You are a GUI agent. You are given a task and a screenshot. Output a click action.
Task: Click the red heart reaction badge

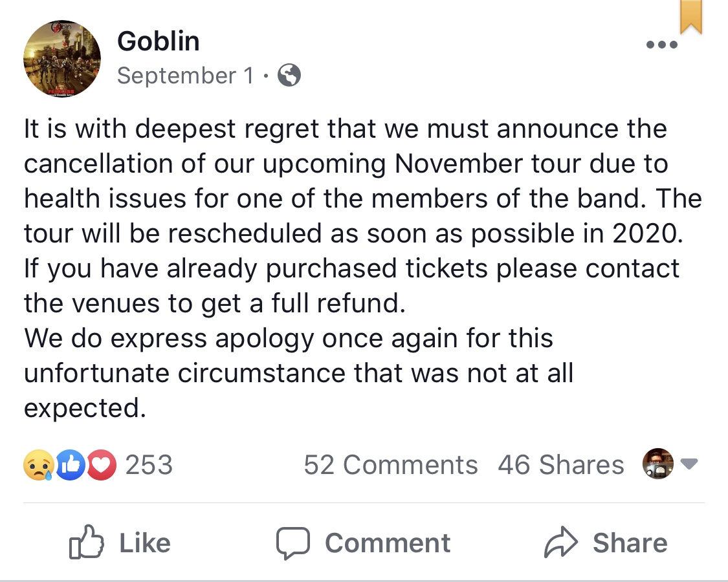(100, 465)
